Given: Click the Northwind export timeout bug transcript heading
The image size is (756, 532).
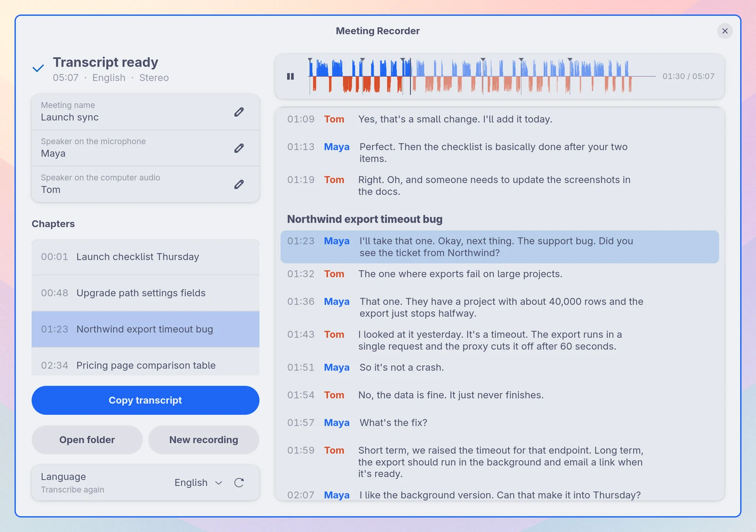Looking at the screenshot, I should pyautogui.click(x=365, y=219).
